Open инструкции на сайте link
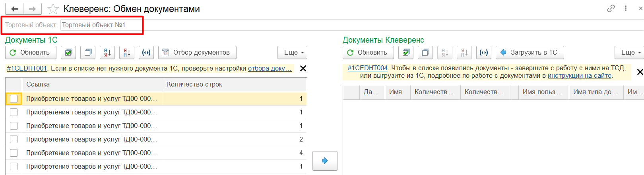This screenshot has height=175, width=644. click(580, 76)
